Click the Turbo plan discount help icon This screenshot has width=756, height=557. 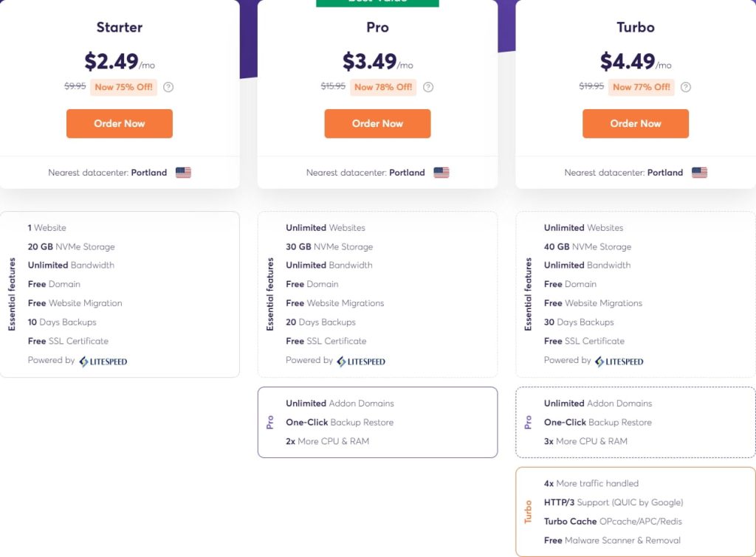point(686,87)
